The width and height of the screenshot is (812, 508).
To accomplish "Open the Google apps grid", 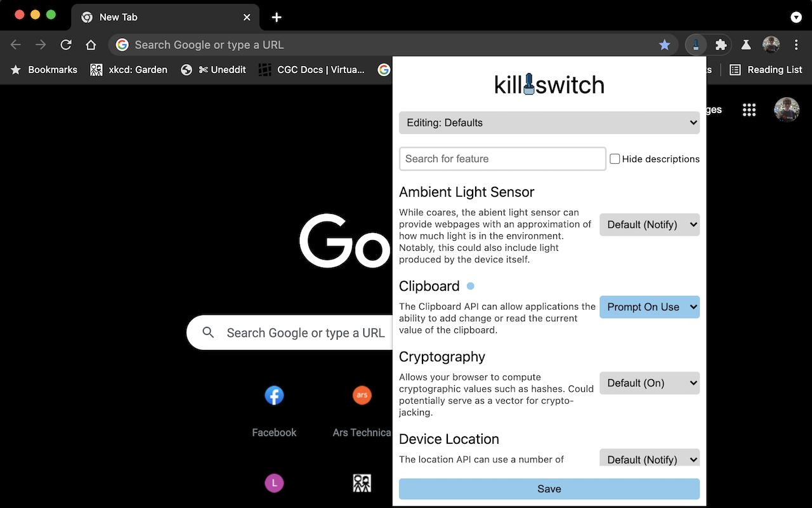I will [x=749, y=109].
